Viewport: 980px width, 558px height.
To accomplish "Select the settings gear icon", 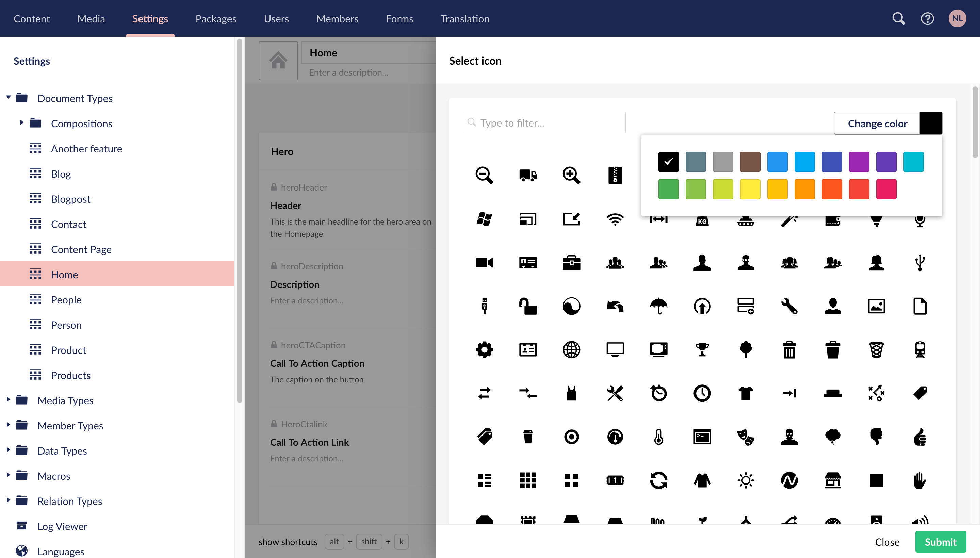I will point(485,349).
